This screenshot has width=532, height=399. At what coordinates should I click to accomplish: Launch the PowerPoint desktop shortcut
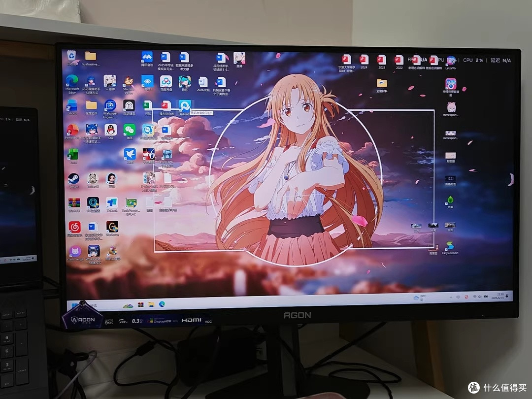[72, 132]
